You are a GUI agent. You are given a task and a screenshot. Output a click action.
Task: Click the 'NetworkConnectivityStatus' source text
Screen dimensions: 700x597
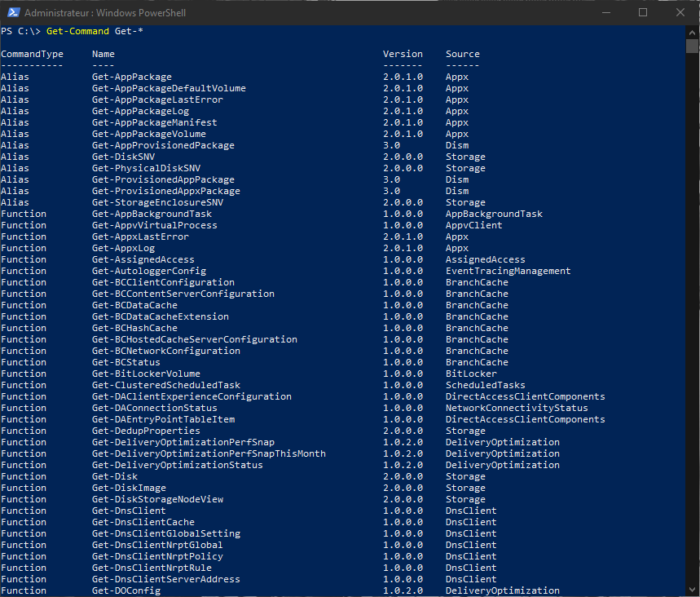(x=516, y=408)
